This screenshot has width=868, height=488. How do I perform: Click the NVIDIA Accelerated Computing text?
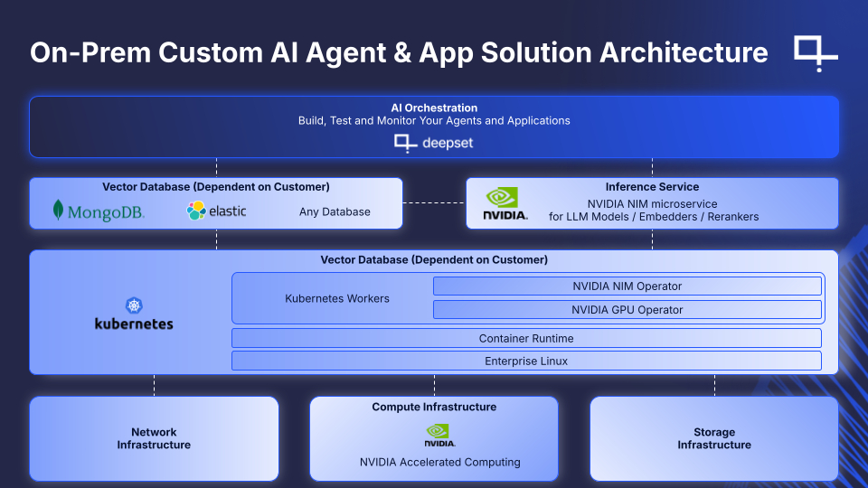pyautogui.click(x=440, y=462)
